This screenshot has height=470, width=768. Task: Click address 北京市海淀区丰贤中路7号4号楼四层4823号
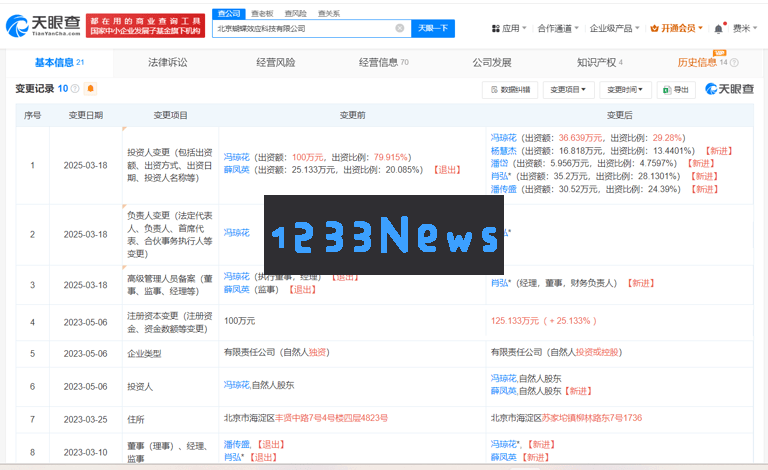click(306, 418)
